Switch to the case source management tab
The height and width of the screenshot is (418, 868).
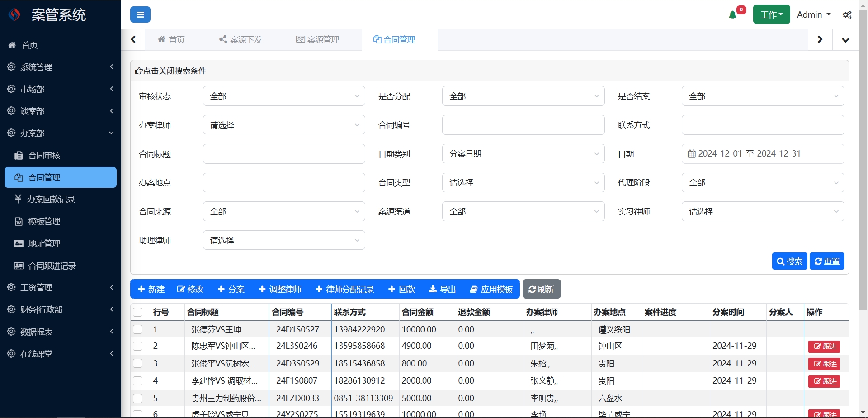(317, 40)
